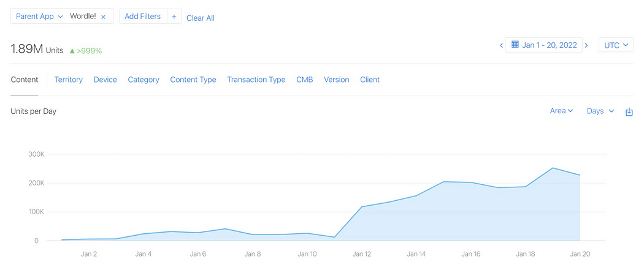Open the Parent App filter dropdown
The image size is (644, 270).
39,17
